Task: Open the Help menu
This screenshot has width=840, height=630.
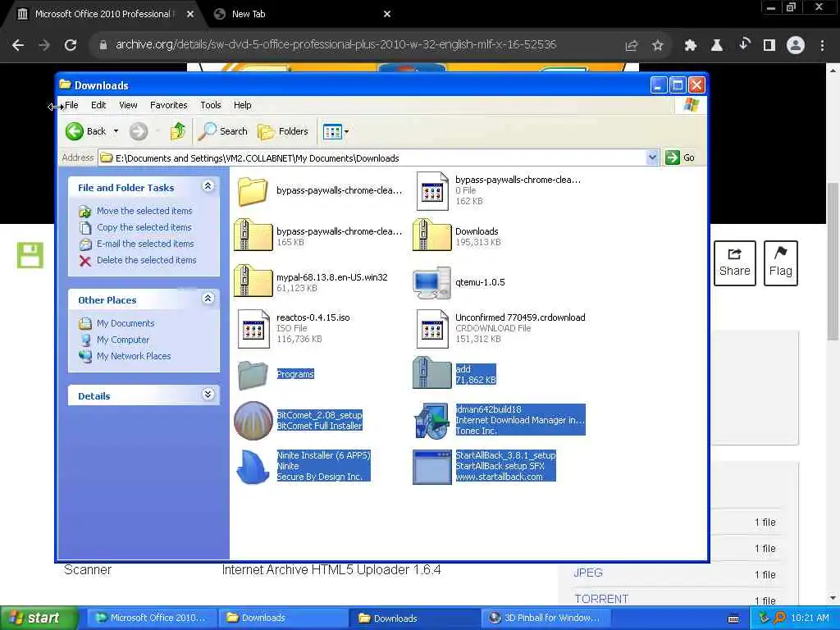Action: tap(242, 105)
